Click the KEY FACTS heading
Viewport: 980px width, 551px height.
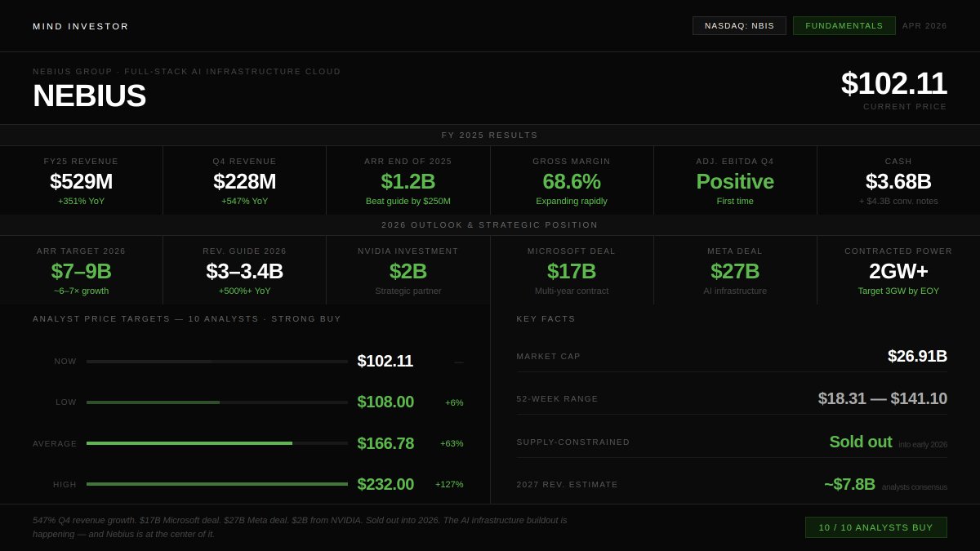pyautogui.click(x=546, y=319)
